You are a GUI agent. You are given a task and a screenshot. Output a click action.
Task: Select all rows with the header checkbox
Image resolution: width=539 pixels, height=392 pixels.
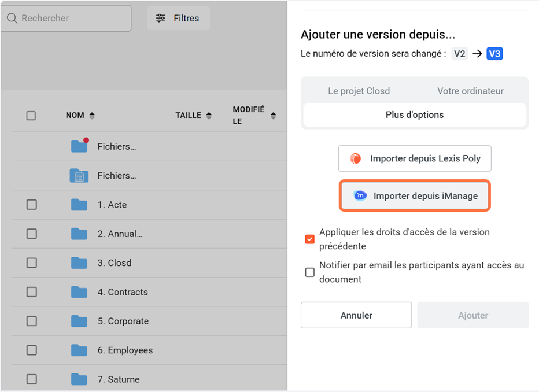click(x=31, y=116)
